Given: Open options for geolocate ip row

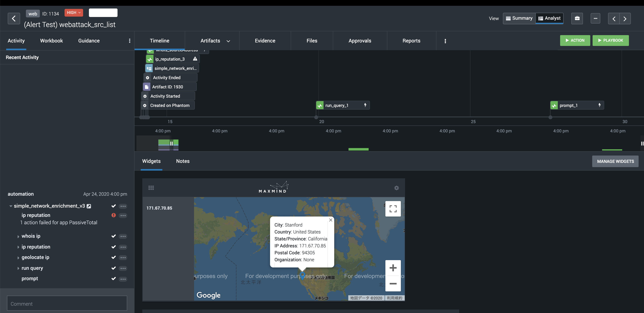Looking at the screenshot, I should click(123, 257).
